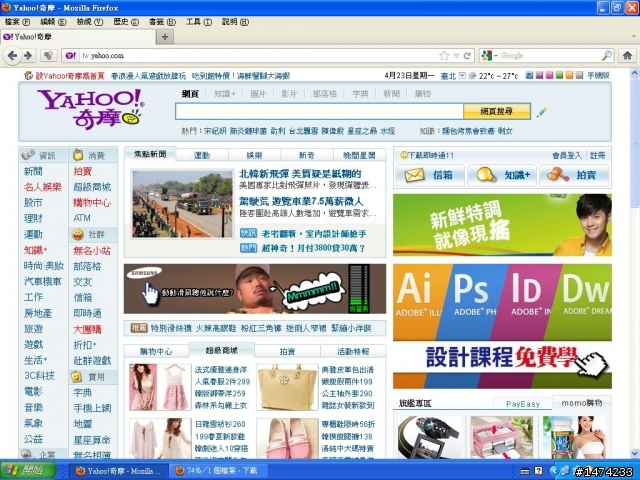The image size is (640, 480).
Task: Click the 資訊 newspaper icon in the sidebar header
Action: pyautogui.click(x=28, y=155)
